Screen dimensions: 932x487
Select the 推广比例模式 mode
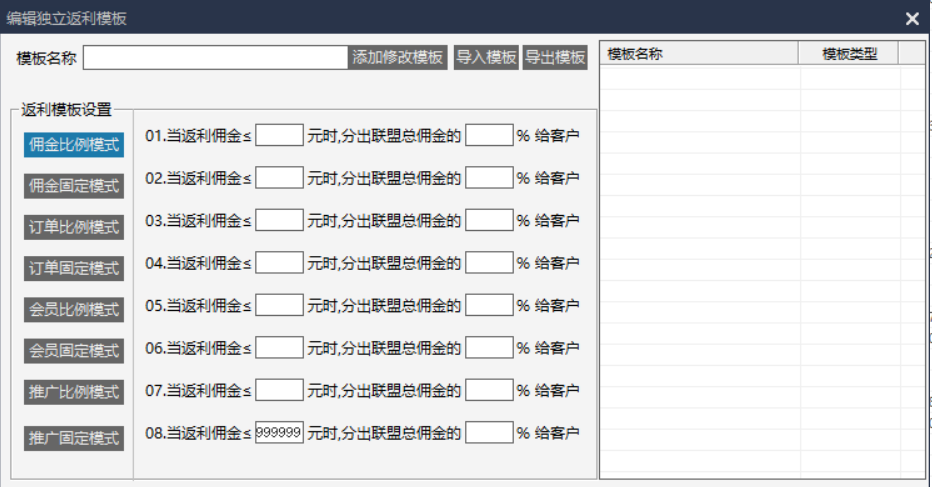pyautogui.click(x=74, y=391)
